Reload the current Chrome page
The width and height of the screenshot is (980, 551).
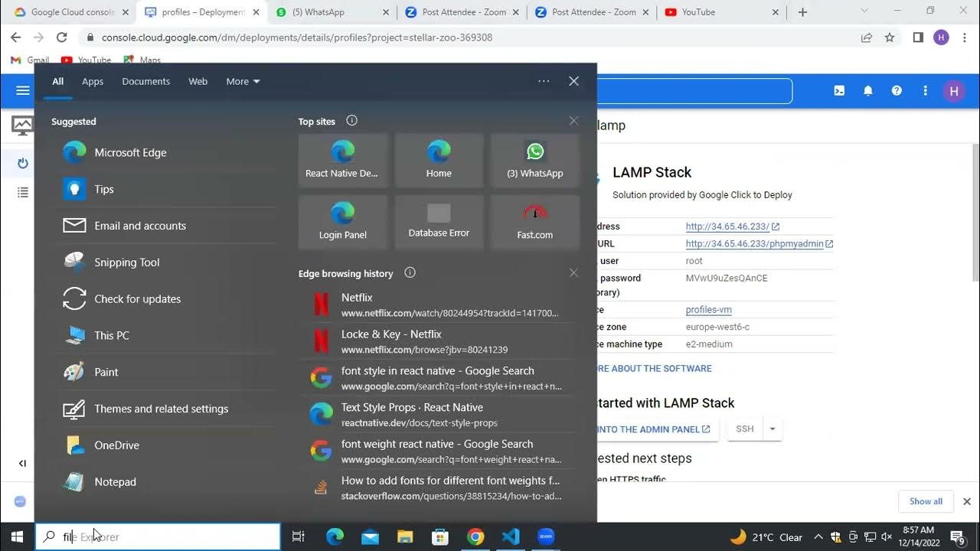tap(62, 37)
